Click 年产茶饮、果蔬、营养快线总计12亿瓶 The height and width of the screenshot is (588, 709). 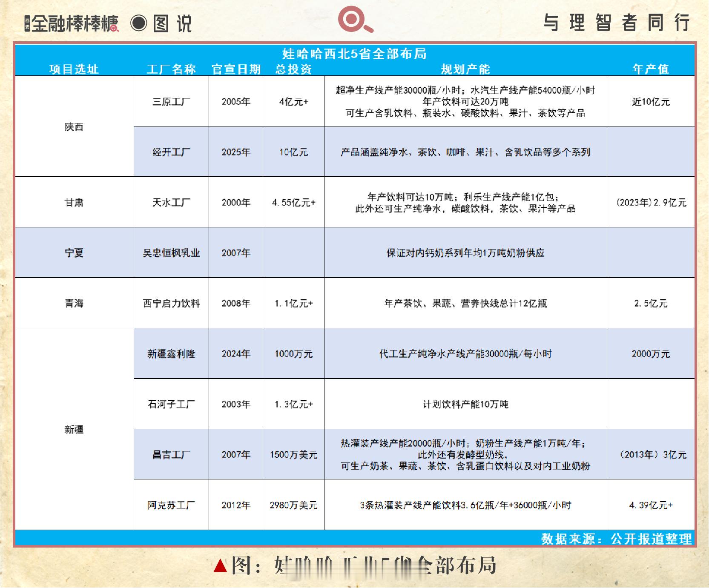[x=465, y=304]
